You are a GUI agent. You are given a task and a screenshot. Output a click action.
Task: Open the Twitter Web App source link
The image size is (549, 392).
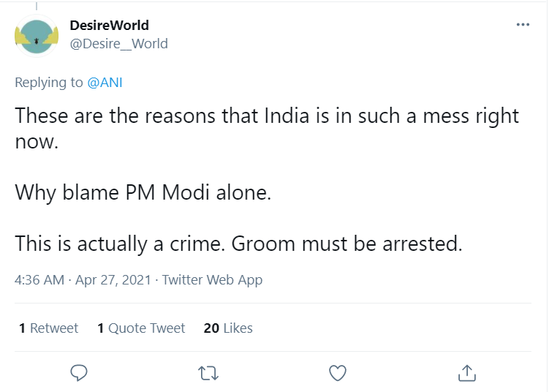pos(212,280)
